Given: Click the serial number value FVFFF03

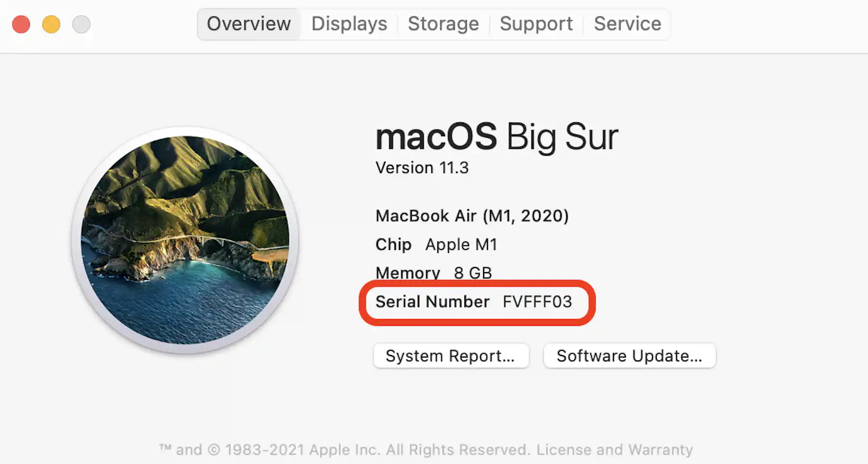Looking at the screenshot, I should click(537, 302).
